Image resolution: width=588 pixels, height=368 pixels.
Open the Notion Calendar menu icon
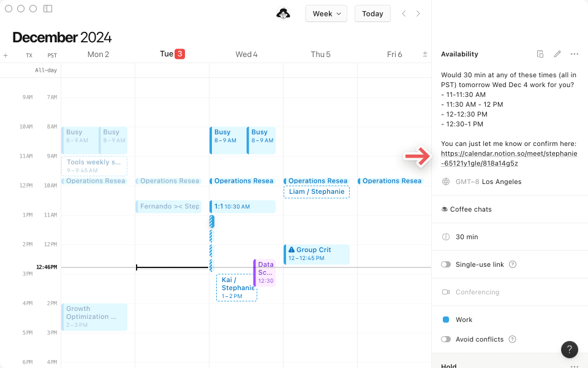(283, 13)
